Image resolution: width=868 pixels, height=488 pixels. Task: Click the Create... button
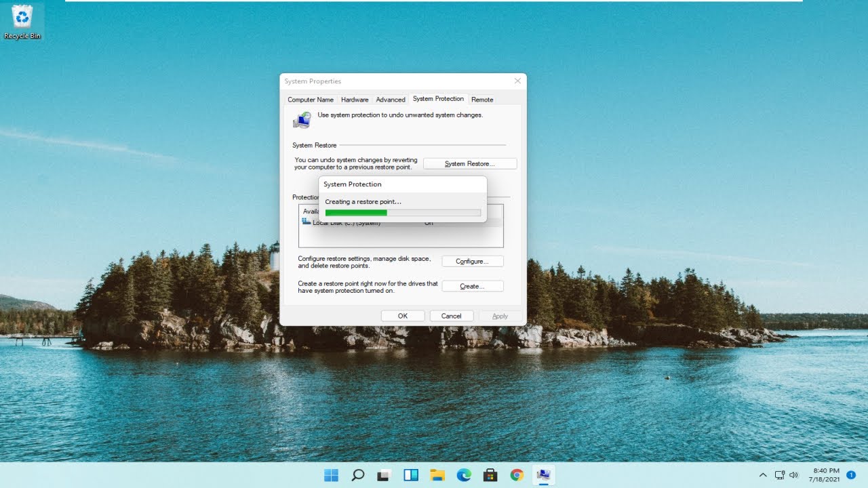pos(473,286)
